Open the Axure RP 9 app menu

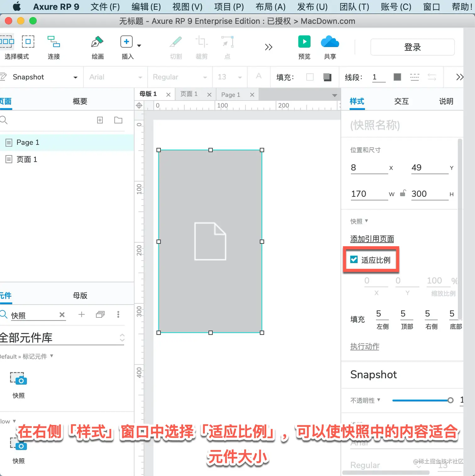click(56, 7)
